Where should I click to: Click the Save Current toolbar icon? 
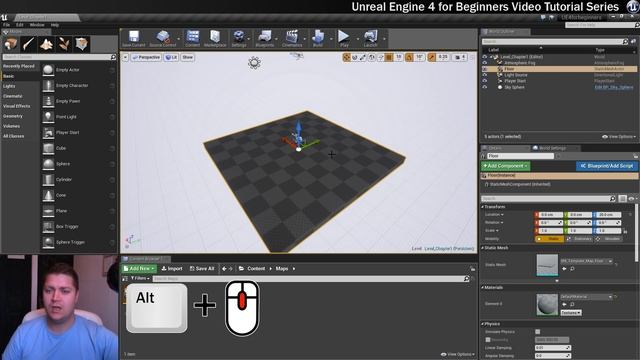pos(133,37)
